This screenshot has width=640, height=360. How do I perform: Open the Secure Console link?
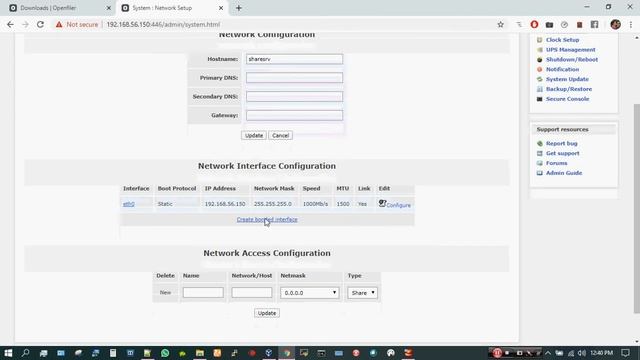[567, 99]
